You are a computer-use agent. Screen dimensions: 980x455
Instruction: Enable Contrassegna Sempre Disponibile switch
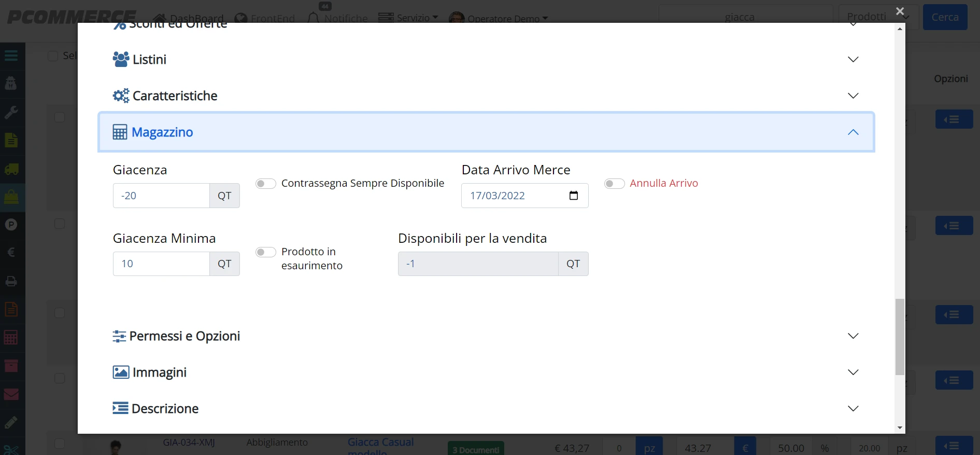click(265, 184)
